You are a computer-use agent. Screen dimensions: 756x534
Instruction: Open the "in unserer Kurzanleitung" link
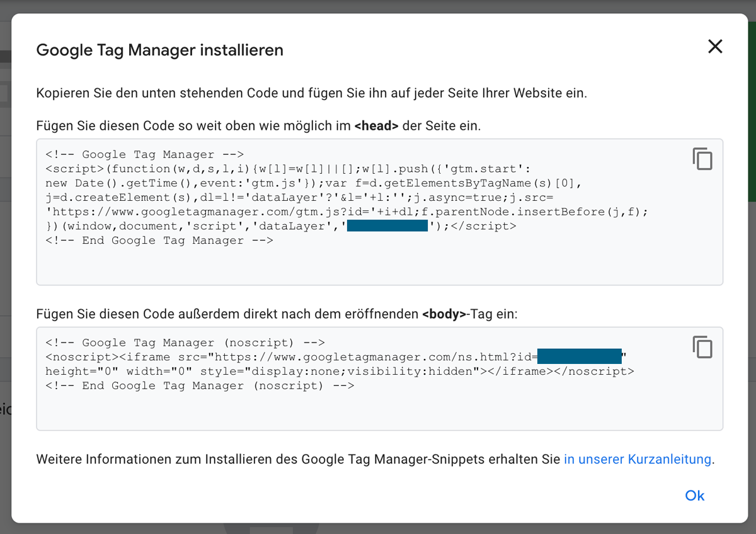638,459
